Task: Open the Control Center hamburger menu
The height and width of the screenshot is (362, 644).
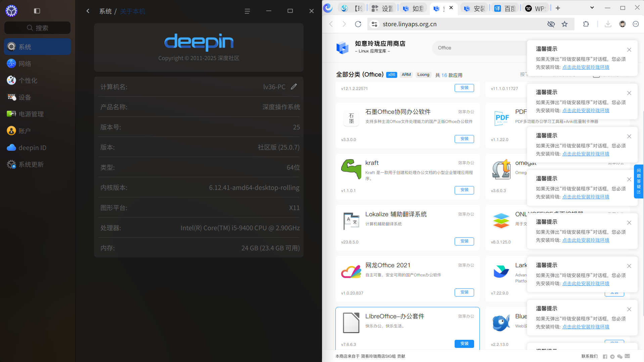Action: [x=247, y=11]
